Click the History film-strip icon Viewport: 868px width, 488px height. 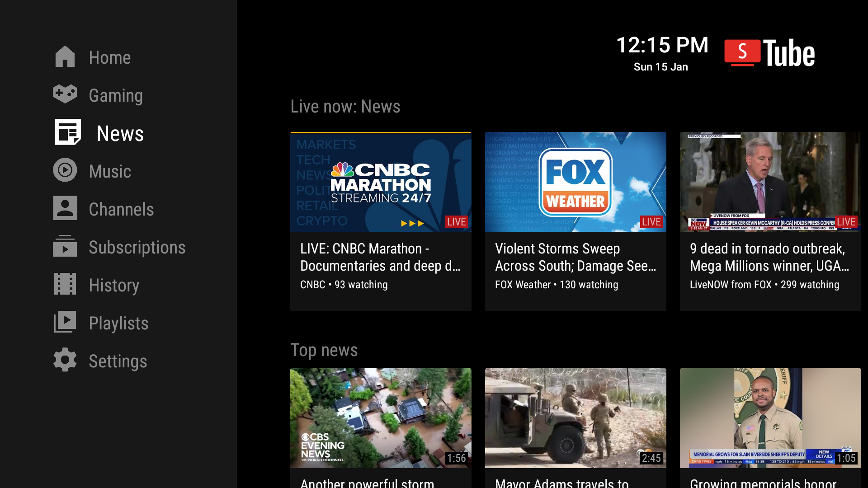(65, 284)
